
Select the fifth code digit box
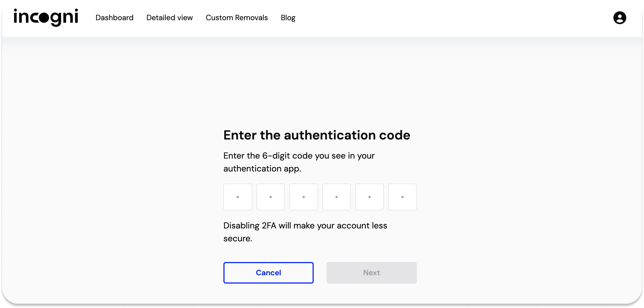[370, 197]
